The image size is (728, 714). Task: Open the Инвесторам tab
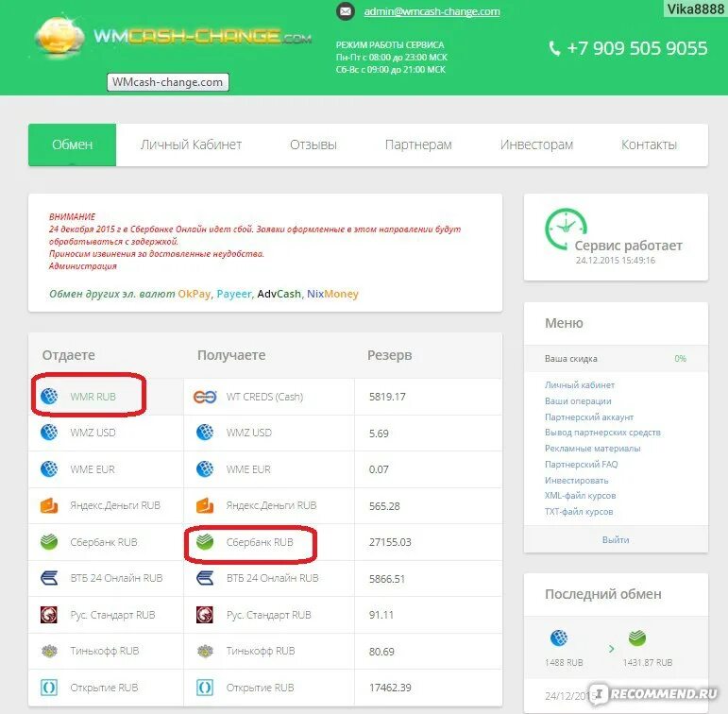click(536, 144)
